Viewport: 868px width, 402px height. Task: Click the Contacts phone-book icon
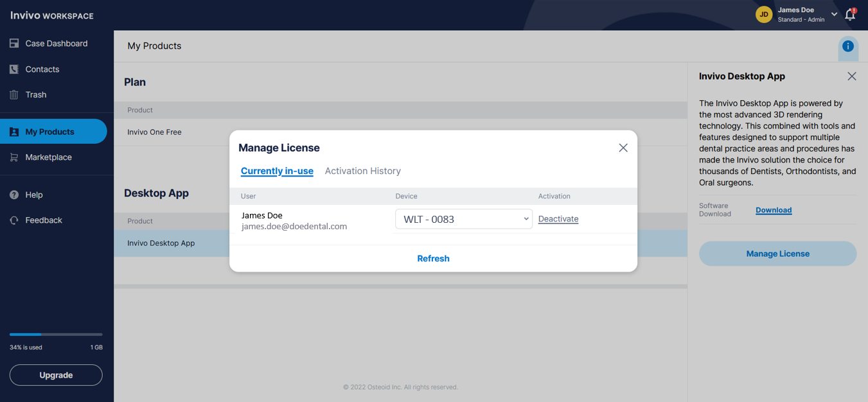pos(14,69)
